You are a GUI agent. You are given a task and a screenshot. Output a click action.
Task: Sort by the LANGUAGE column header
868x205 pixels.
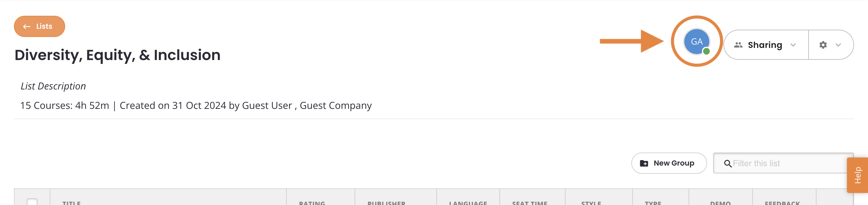[468, 203]
